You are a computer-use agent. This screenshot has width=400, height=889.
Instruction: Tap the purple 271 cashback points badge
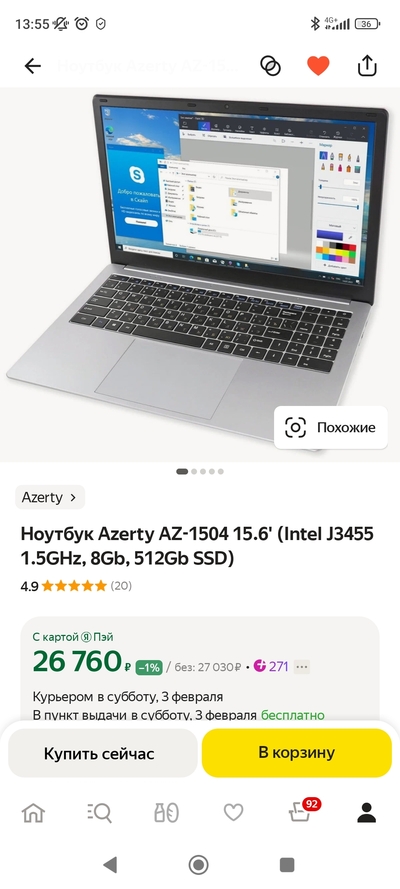click(x=271, y=667)
